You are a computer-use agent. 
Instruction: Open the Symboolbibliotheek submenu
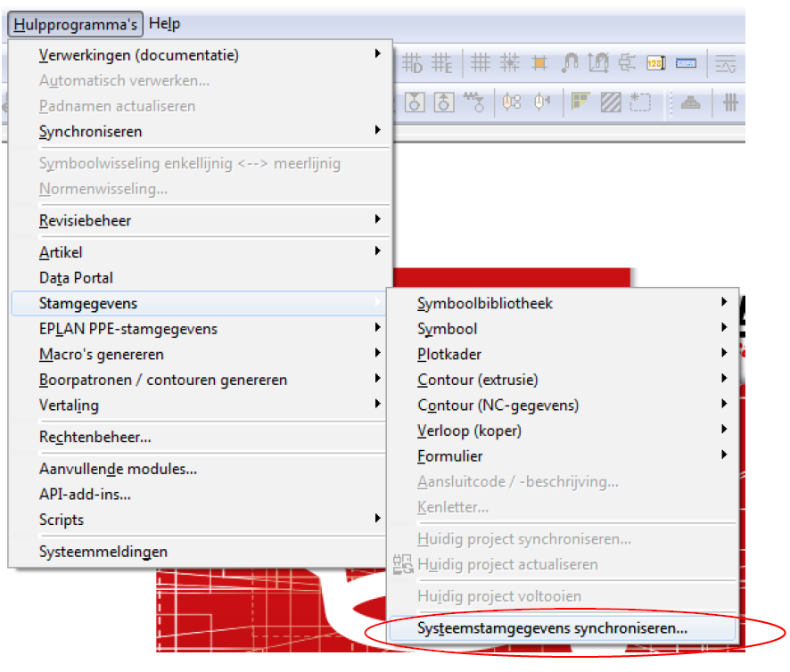563,303
